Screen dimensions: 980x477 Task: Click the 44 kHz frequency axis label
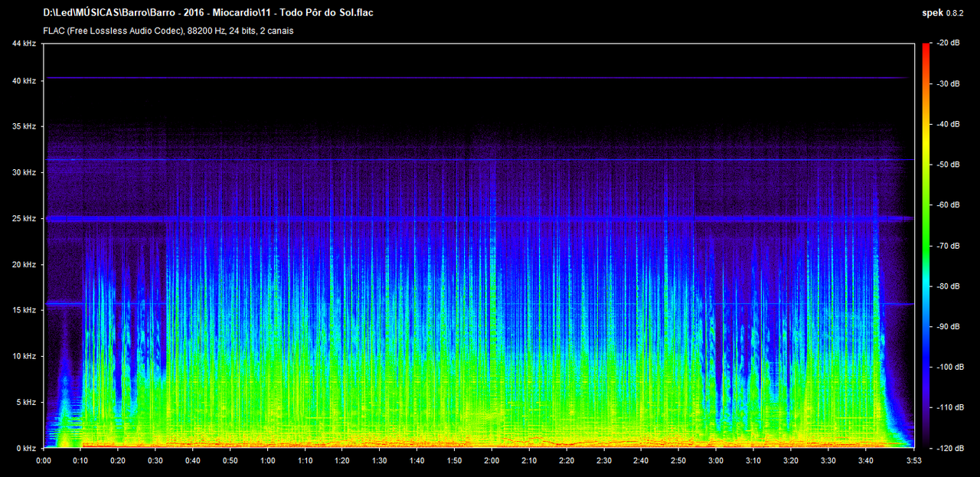(24, 44)
